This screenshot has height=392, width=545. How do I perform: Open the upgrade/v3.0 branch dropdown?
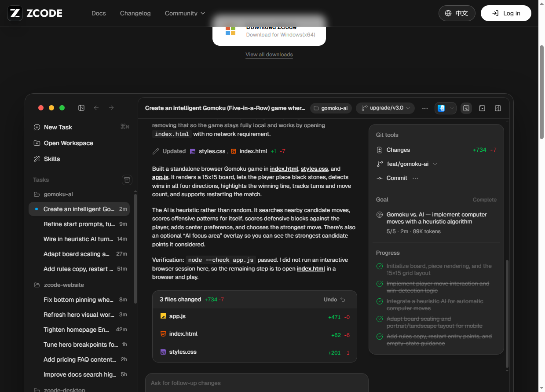385,108
